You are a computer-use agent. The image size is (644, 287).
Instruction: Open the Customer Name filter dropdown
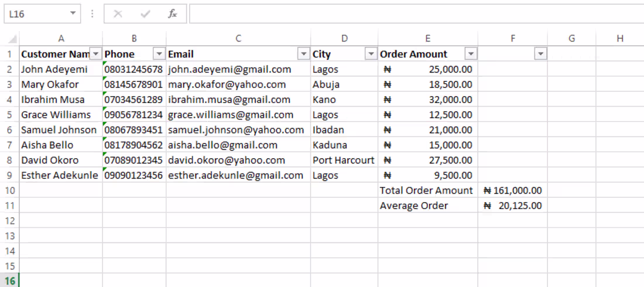pyautogui.click(x=95, y=54)
